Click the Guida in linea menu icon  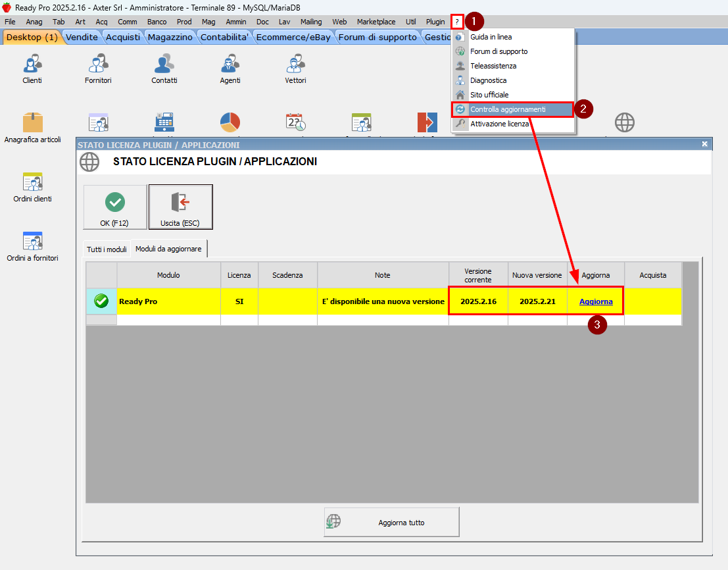(460, 37)
